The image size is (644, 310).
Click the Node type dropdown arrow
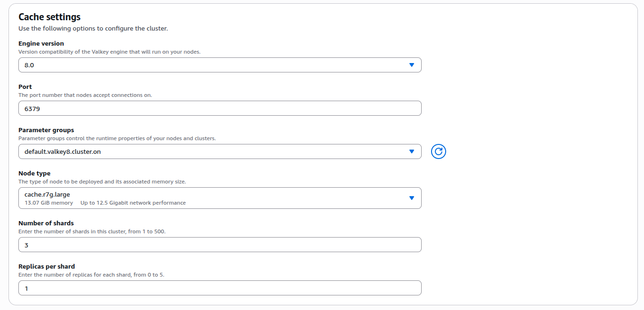pyautogui.click(x=411, y=198)
